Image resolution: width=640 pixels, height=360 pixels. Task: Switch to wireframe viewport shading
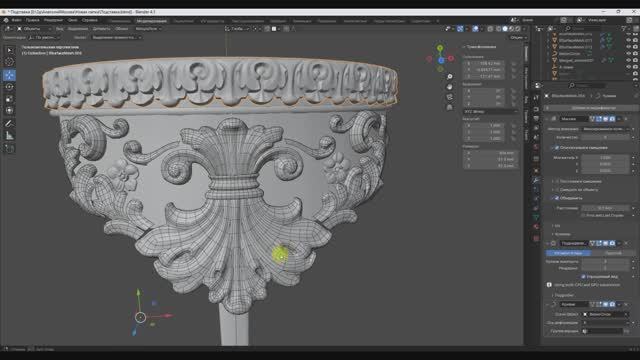click(498, 29)
